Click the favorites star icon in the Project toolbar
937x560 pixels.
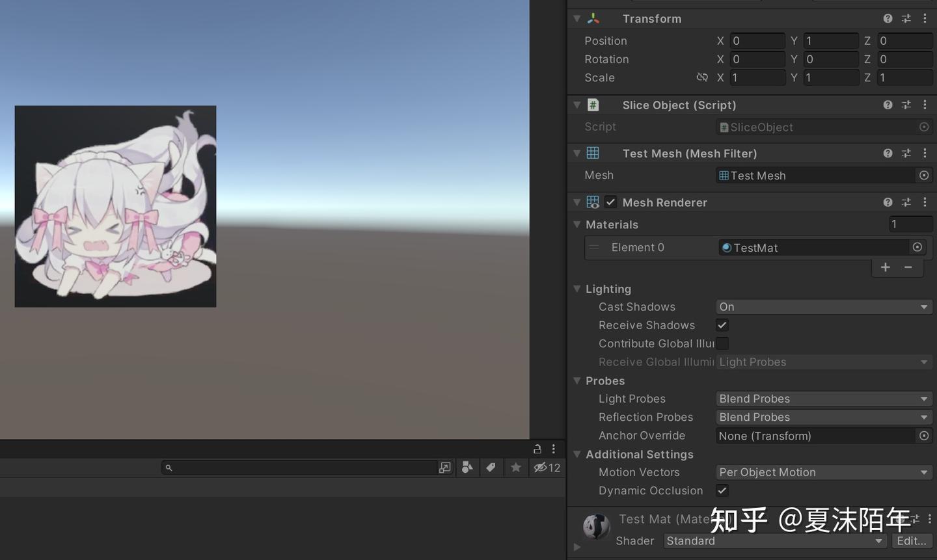pyautogui.click(x=516, y=467)
